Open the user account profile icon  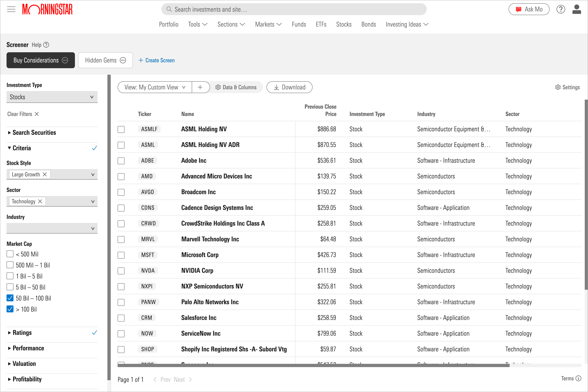click(x=577, y=9)
